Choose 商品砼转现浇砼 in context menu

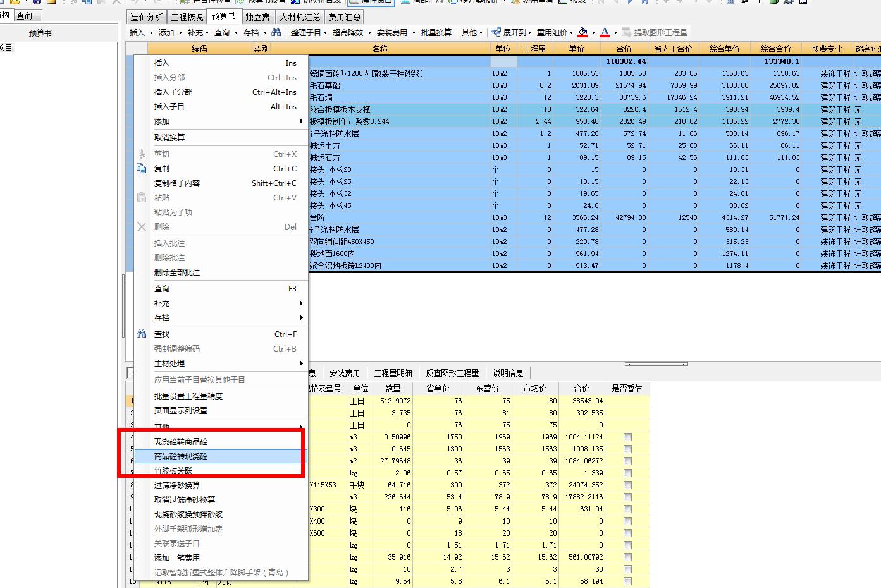[x=220, y=456]
